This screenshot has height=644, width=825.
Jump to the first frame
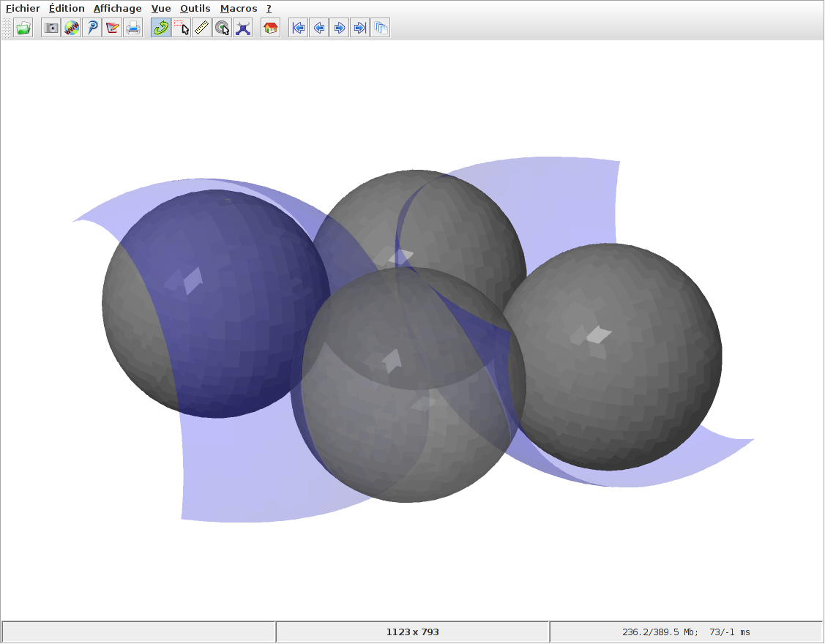click(x=298, y=29)
